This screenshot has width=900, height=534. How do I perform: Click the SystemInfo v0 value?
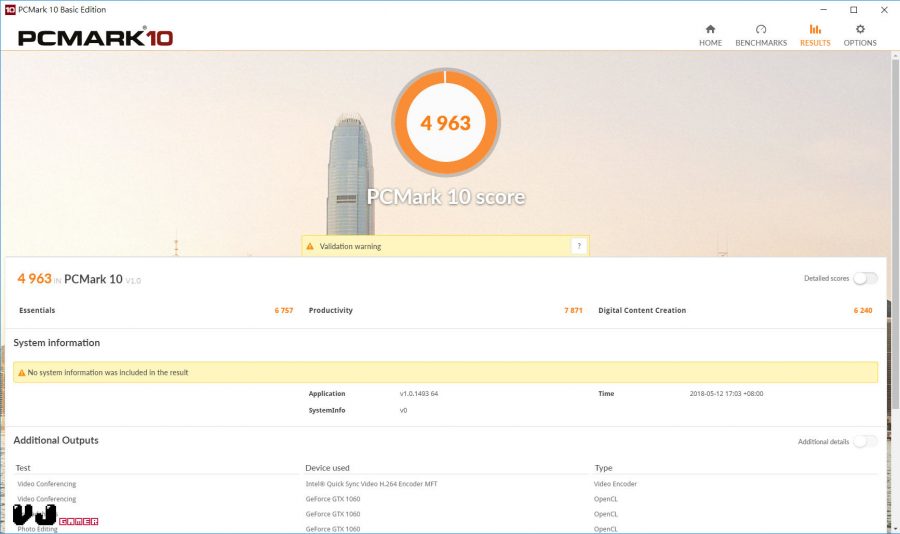(x=404, y=411)
